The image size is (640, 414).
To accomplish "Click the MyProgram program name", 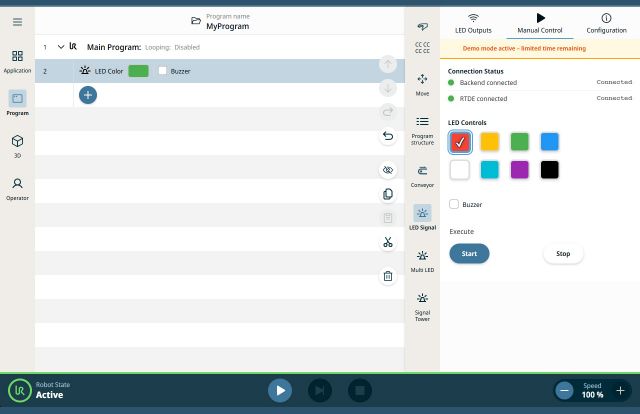I will click(227, 26).
